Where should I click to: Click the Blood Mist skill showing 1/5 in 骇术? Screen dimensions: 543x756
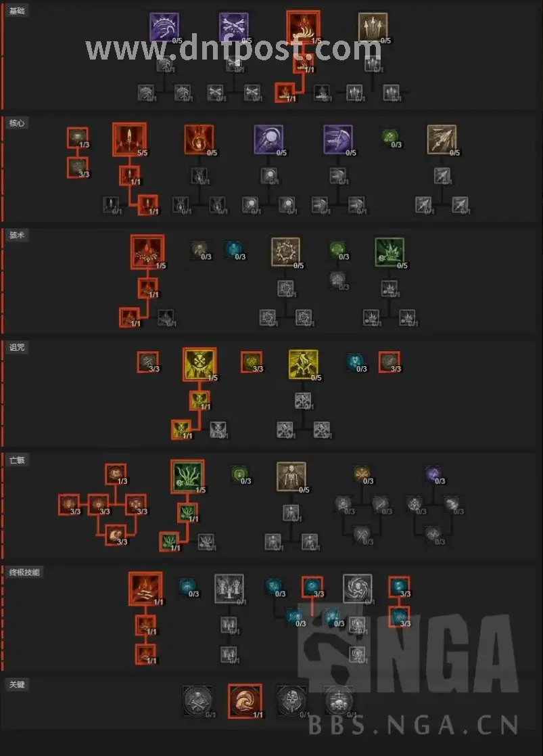pyautogui.click(x=147, y=252)
